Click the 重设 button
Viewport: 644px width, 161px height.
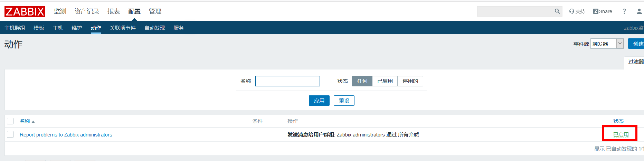click(x=344, y=101)
